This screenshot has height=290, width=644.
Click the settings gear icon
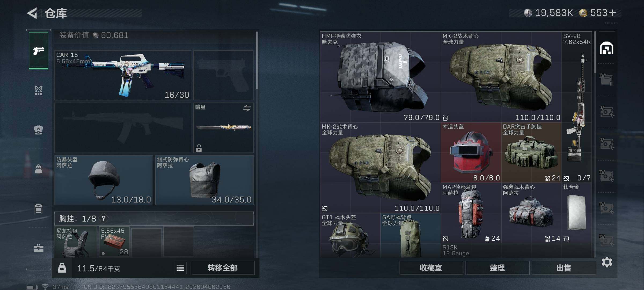(607, 262)
